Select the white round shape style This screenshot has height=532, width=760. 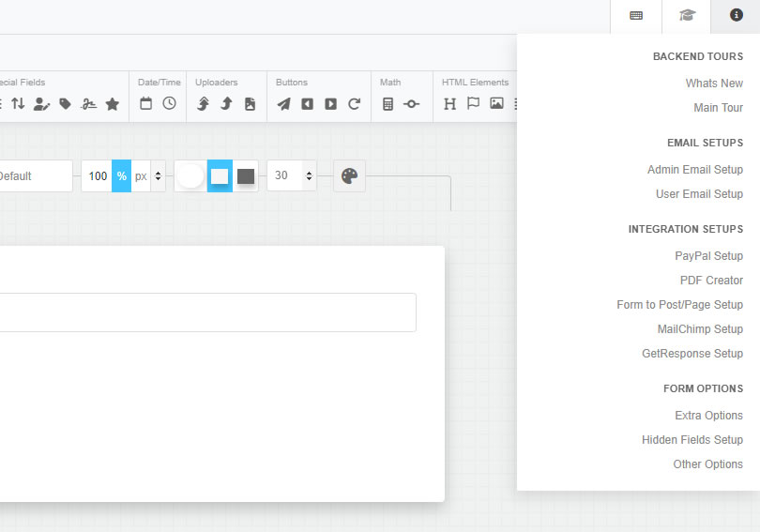[x=190, y=175]
